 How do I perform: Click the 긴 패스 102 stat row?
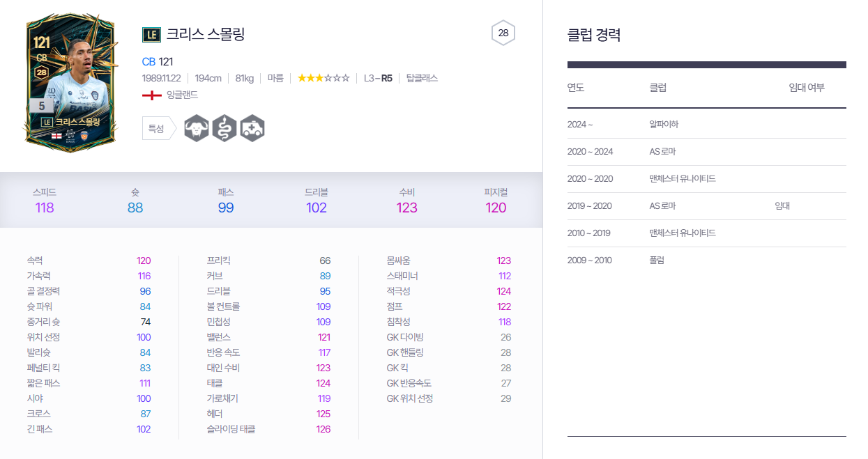[x=89, y=429]
